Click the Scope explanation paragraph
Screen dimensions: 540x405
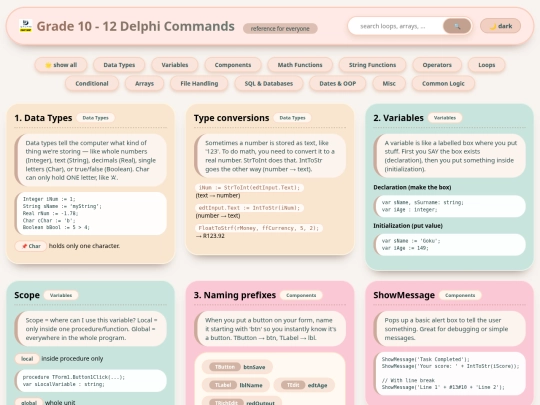pyautogui.click(x=91, y=329)
